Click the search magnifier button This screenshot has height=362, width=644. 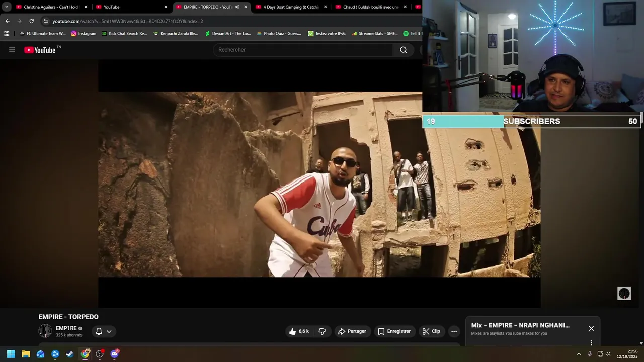(404, 50)
